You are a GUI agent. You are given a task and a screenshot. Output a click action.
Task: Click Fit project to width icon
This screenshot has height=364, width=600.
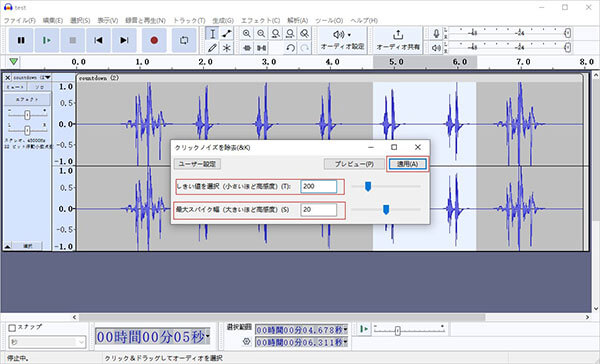coord(290,34)
